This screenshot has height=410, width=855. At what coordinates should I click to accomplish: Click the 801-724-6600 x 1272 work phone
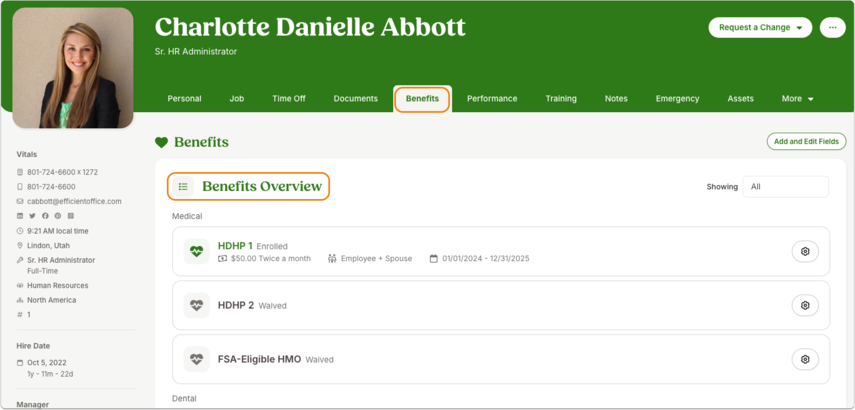(63, 172)
